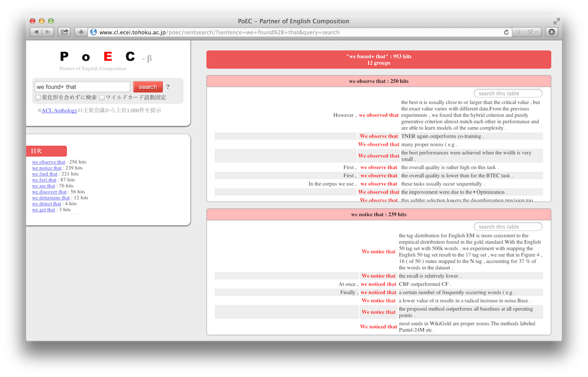Viewport: 588px width, 377px height.
Task: Open the ACL Anthology link
Action: pos(59,111)
